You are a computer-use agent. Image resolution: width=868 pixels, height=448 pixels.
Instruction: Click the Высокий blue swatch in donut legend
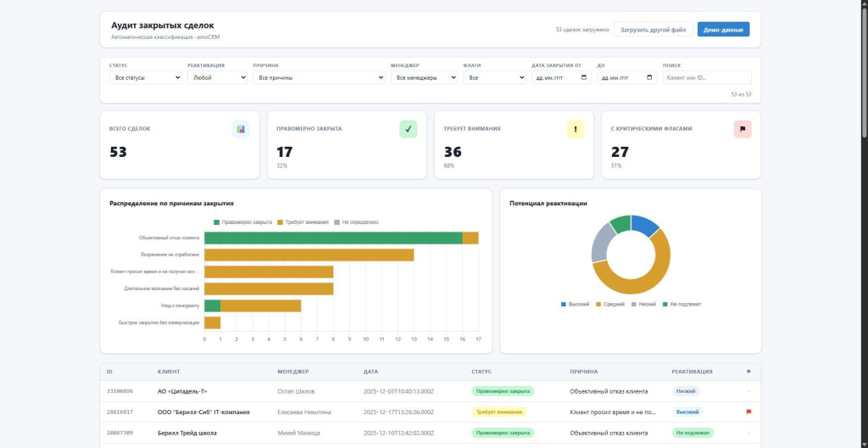564,305
